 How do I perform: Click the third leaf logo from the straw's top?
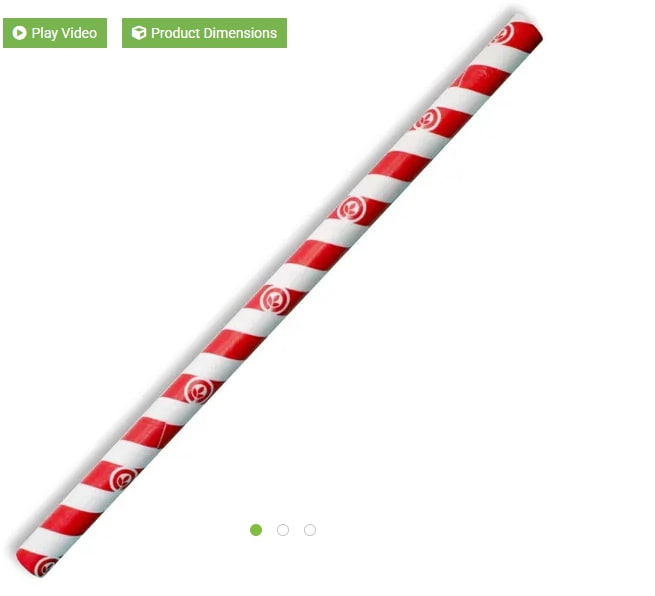click(352, 208)
